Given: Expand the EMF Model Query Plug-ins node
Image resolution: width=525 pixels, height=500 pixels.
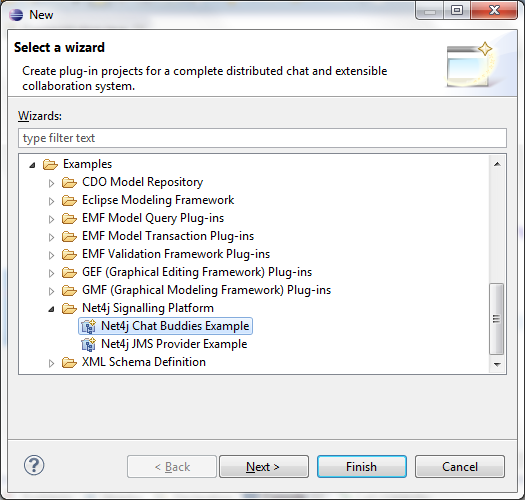Looking at the screenshot, I should pos(51,219).
